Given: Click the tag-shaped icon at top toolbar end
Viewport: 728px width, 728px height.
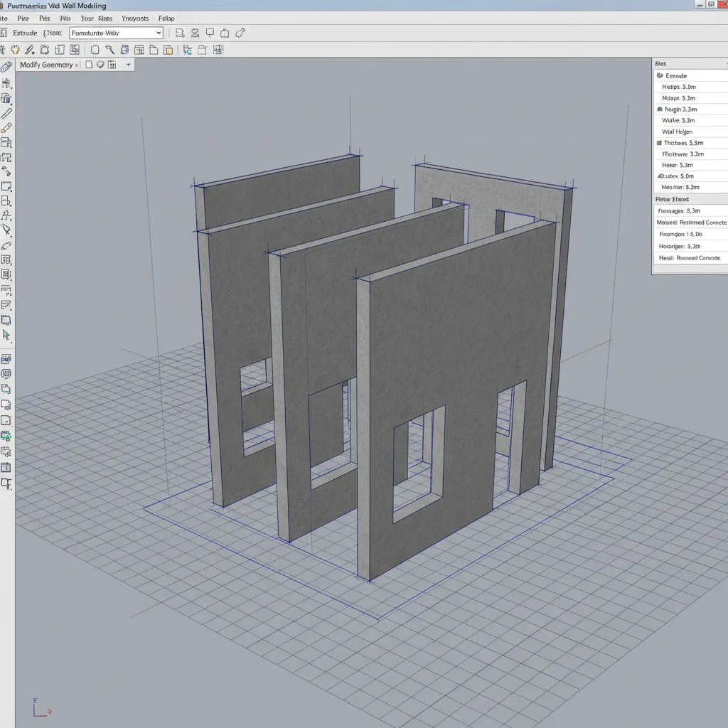Looking at the screenshot, I should coord(240,33).
